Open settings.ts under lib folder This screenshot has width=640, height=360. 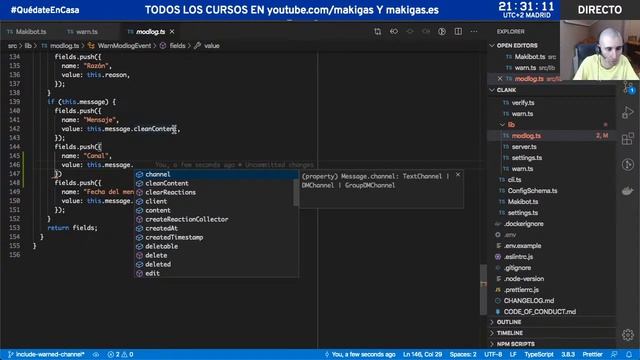(527, 158)
